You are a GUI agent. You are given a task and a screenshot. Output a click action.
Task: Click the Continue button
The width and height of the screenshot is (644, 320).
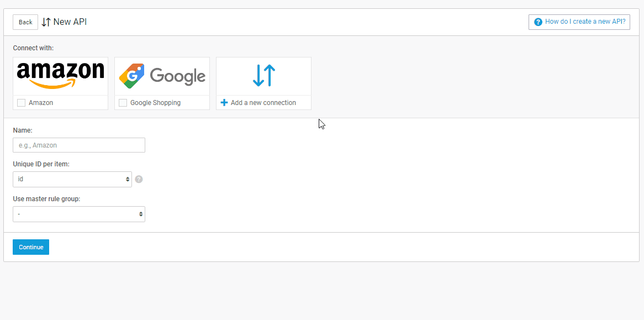pyautogui.click(x=31, y=247)
